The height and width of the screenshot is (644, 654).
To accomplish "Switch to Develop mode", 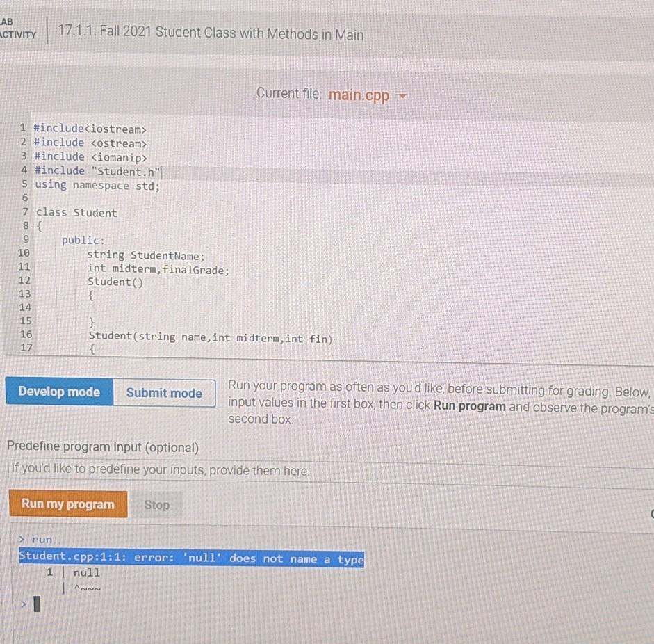I will tap(59, 392).
